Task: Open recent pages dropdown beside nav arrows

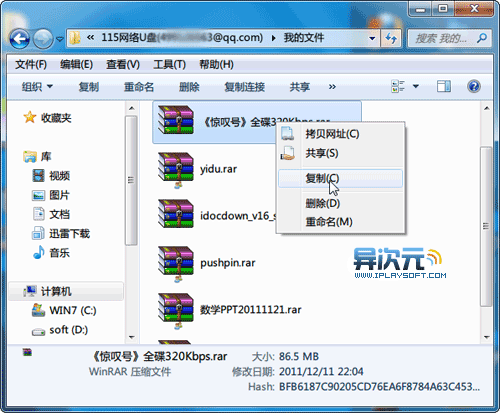Action: pyautogui.click(x=60, y=39)
